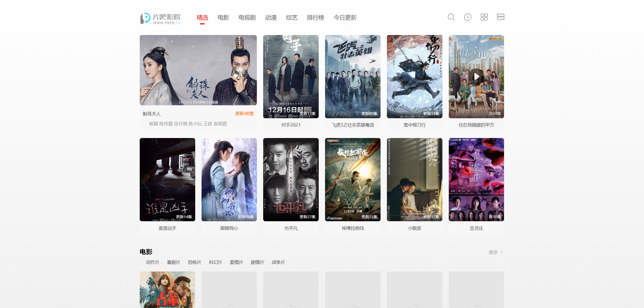The image size is (644, 308).
Task: Switch to the 电影 nav tab
Action: click(223, 18)
